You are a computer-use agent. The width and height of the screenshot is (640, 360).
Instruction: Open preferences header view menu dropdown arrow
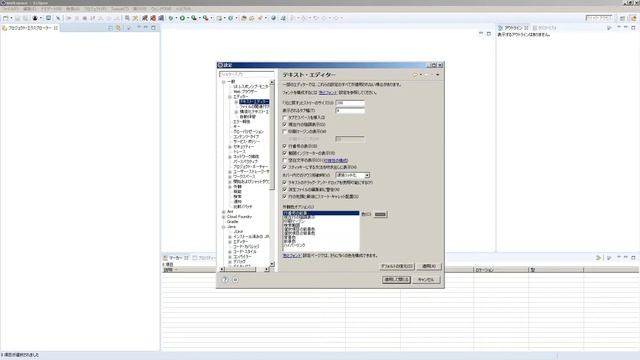(438, 75)
